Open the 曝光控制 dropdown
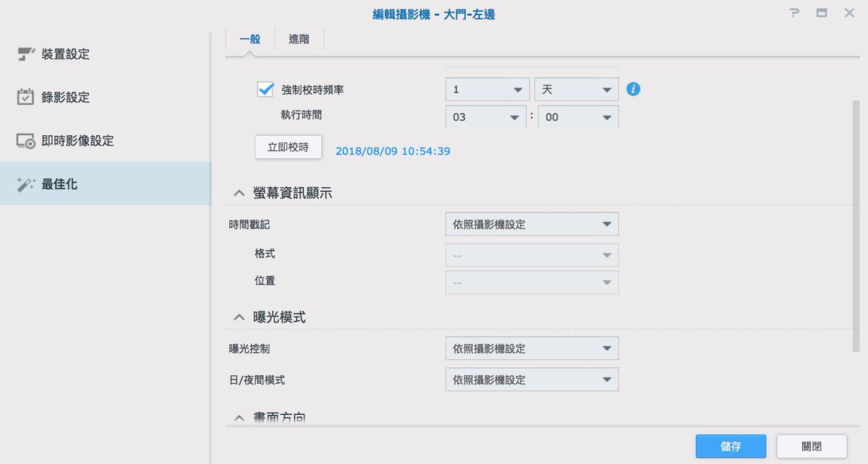Screen dimensions: 868x464 tap(532, 348)
